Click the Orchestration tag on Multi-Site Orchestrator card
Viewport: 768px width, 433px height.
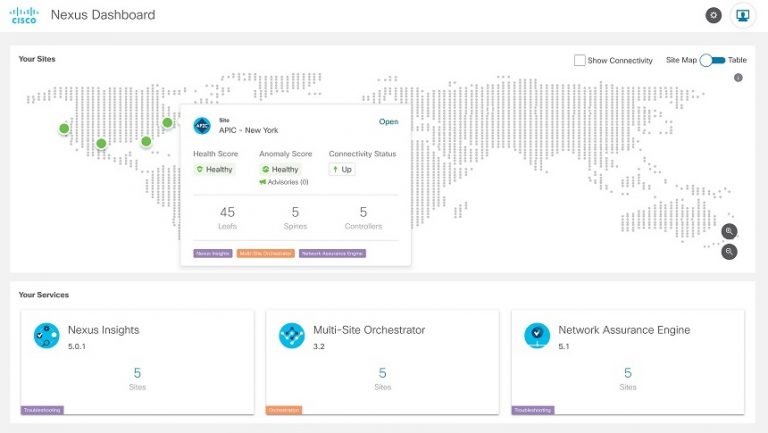284,410
